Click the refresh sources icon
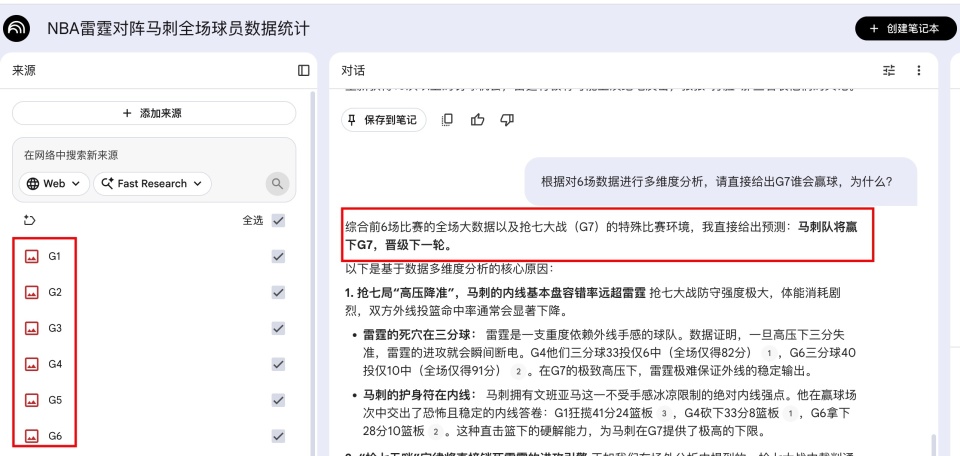The image size is (960, 456). point(29,220)
